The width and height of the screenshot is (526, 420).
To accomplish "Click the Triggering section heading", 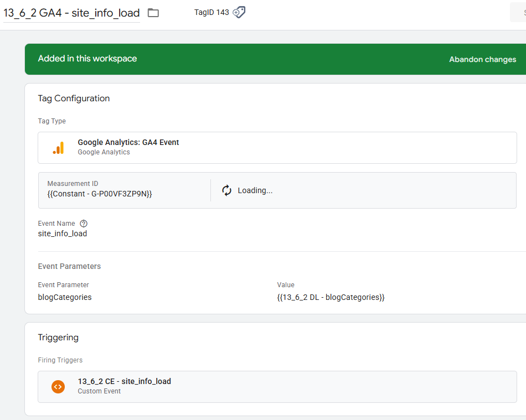I will (x=58, y=338).
